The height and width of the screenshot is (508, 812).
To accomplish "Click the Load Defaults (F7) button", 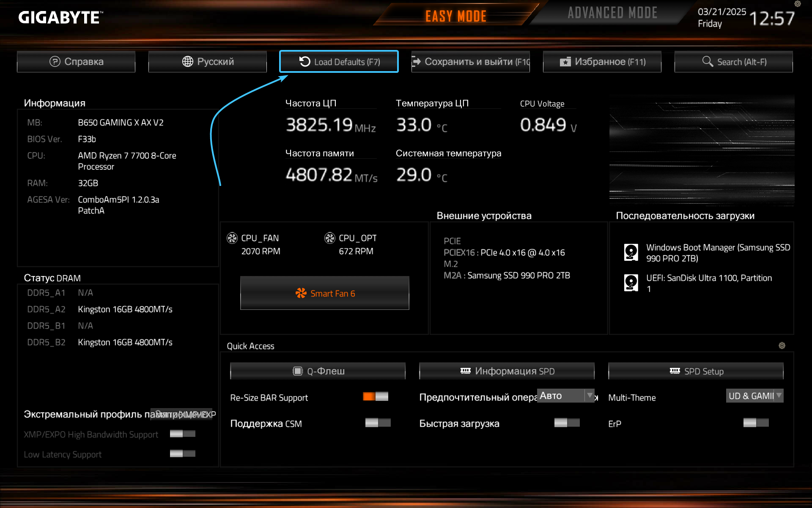I will click(x=339, y=62).
